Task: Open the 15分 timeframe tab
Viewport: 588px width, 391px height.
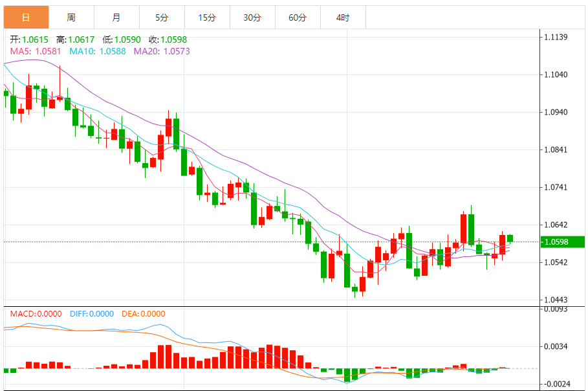Action: pyautogui.click(x=207, y=17)
